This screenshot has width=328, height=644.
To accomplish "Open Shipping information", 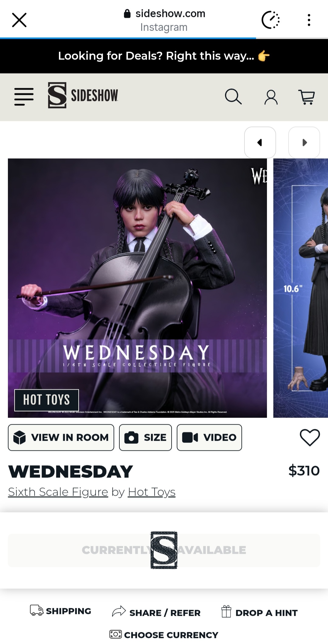I will point(60,611).
